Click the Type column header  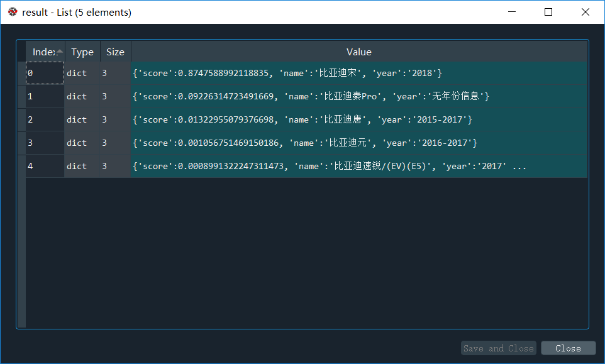coord(82,52)
